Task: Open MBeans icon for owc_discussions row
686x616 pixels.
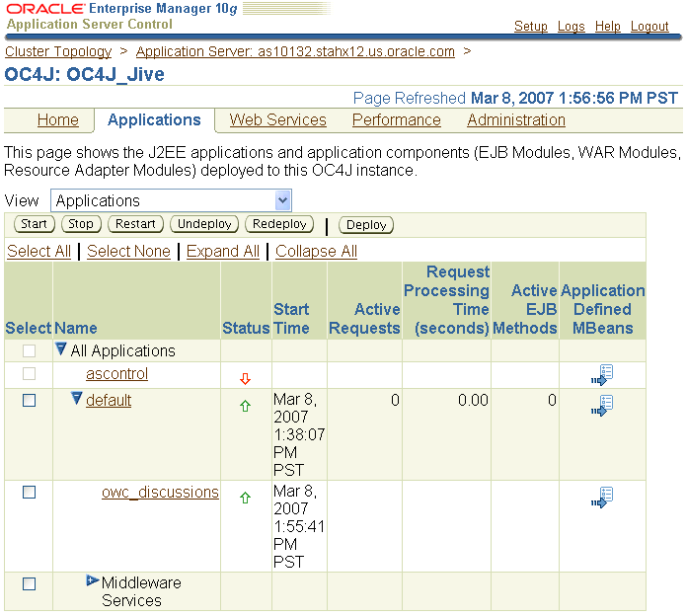Action: click(602, 498)
